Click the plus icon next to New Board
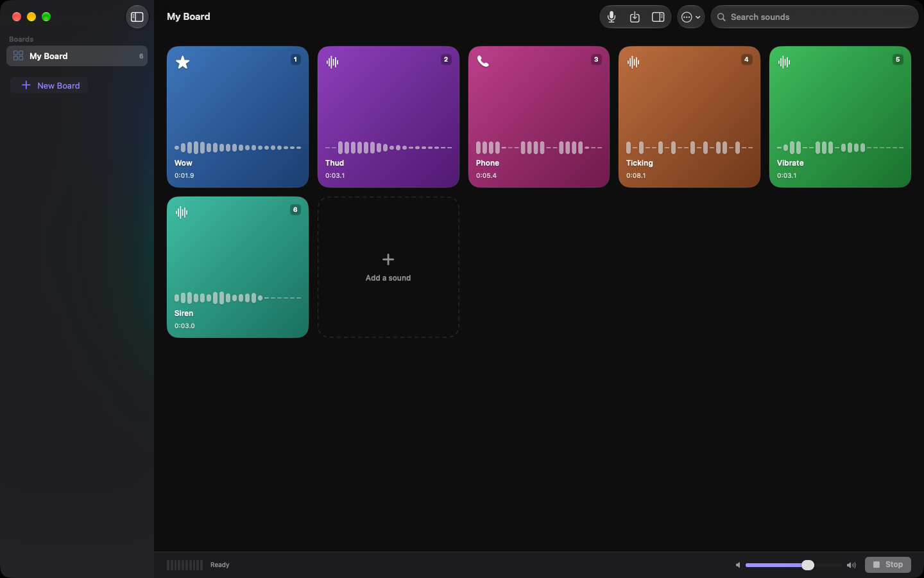The height and width of the screenshot is (578, 924). click(x=26, y=85)
